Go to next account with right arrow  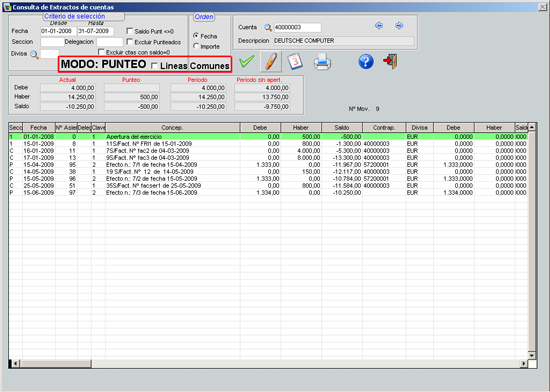(399, 26)
